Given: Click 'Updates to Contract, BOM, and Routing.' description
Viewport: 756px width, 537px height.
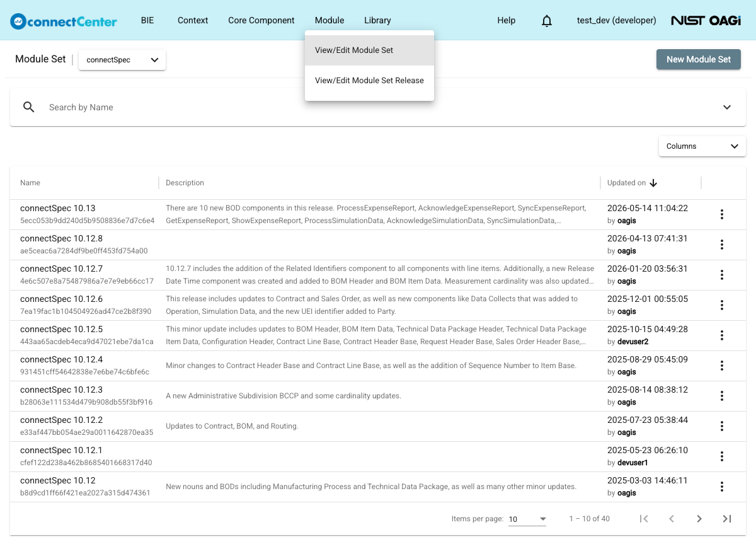Looking at the screenshot, I should pyautogui.click(x=232, y=426).
